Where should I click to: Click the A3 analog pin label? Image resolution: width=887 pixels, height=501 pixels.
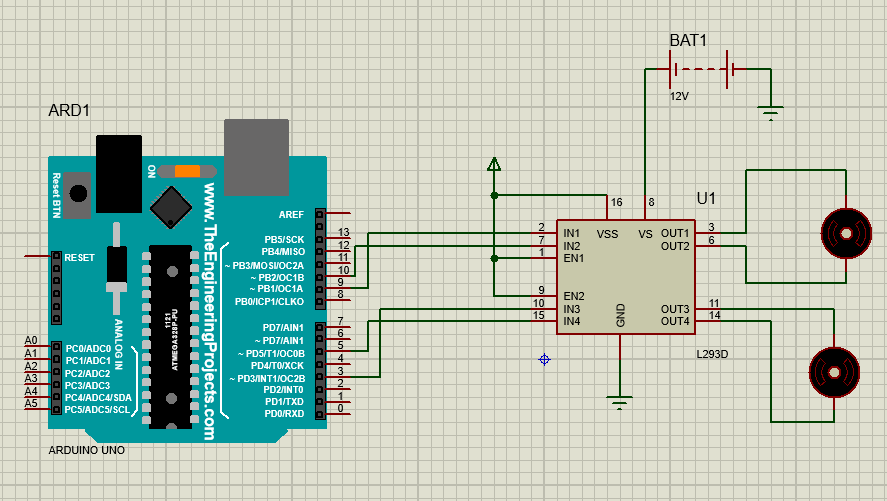pos(31,378)
